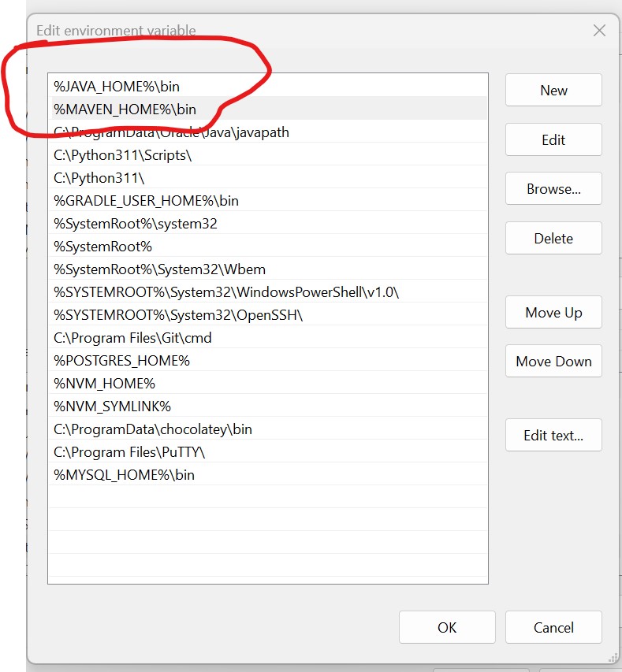Viewport: 622px width, 672px height.
Task: Select the WindowsPowerShell\v1.0 path entry
Action: [x=226, y=292]
